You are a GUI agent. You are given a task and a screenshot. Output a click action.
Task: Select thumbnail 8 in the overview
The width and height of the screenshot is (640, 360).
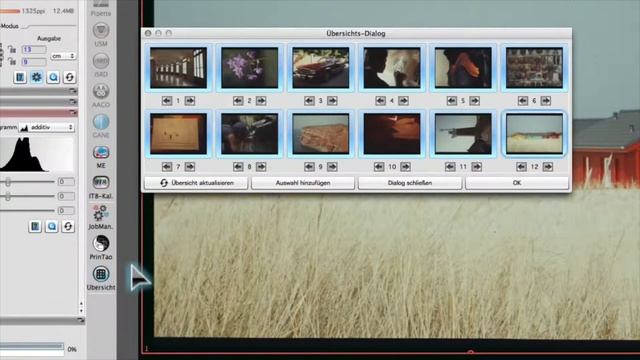pyautogui.click(x=249, y=134)
